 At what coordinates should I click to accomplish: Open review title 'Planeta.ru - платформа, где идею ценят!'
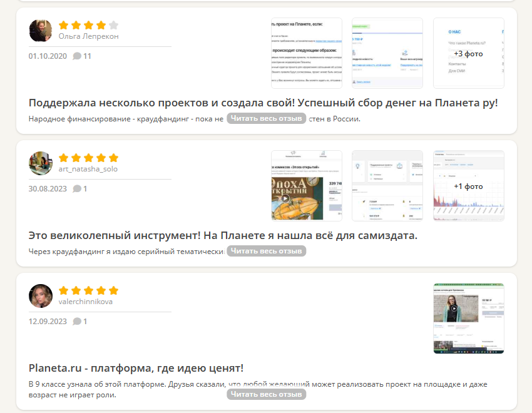click(x=136, y=368)
